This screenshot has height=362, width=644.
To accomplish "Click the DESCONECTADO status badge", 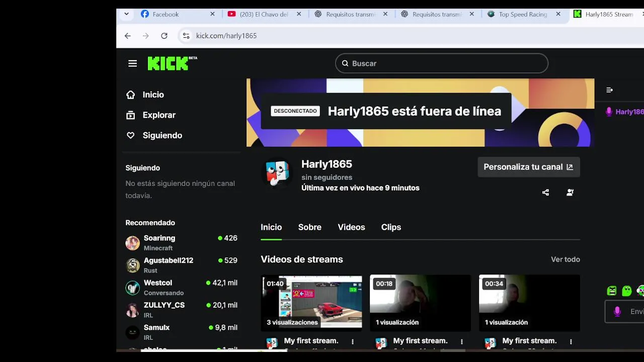I will coord(295,111).
